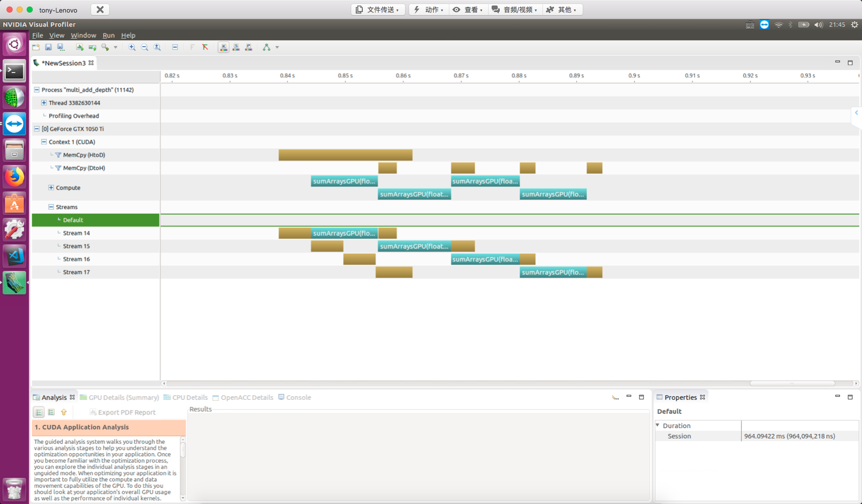Select the Stream 17 row label
Screen dimensions: 862x504
76,272
